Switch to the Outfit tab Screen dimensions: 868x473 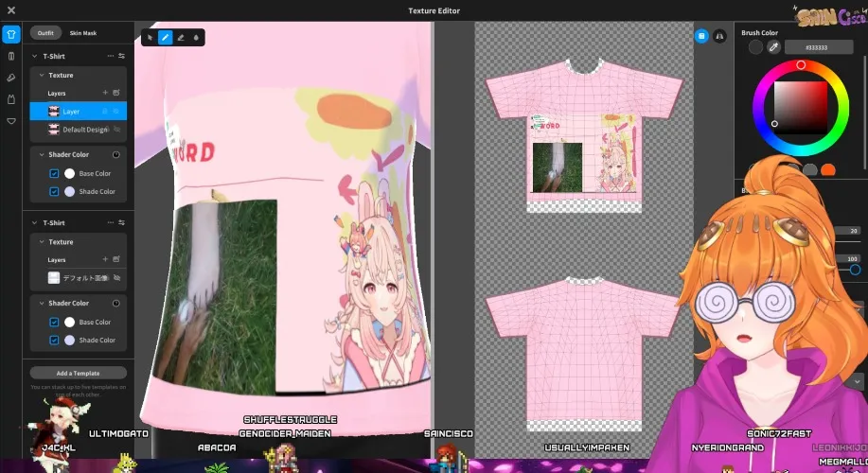pyautogui.click(x=45, y=33)
